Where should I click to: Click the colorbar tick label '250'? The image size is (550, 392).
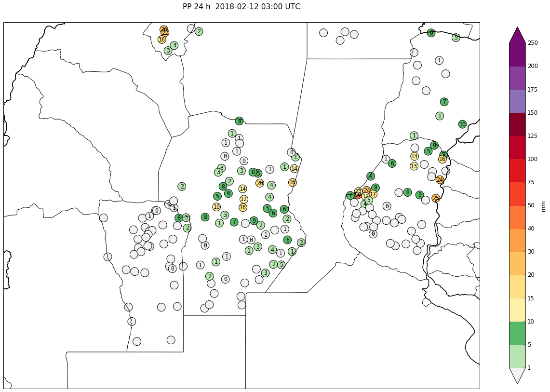[533, 43]
